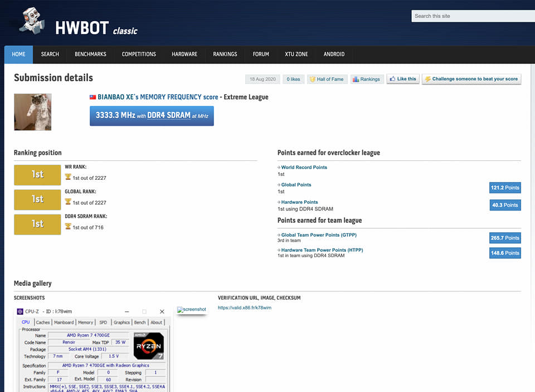Open the CPU-Z screenshot thumbnail
Screen dimensions: 535x392
[x=93, y=349]
